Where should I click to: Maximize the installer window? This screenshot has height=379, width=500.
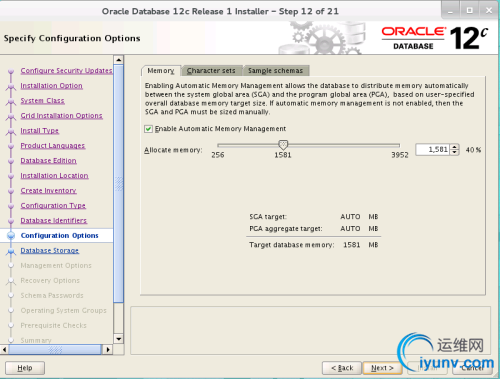(470, 11)
